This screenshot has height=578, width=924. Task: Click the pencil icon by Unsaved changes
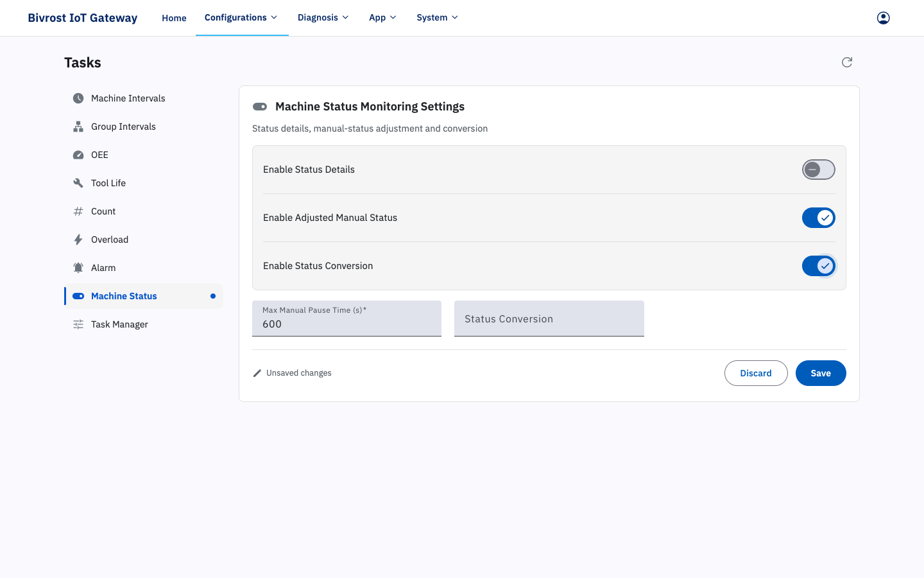(257, 373)
